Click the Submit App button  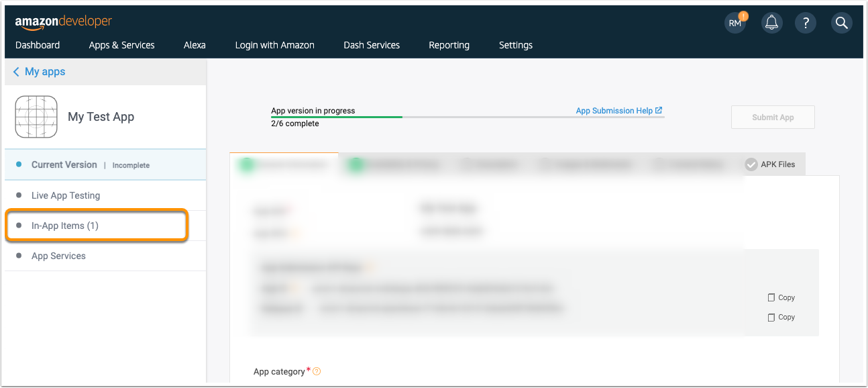773,117
